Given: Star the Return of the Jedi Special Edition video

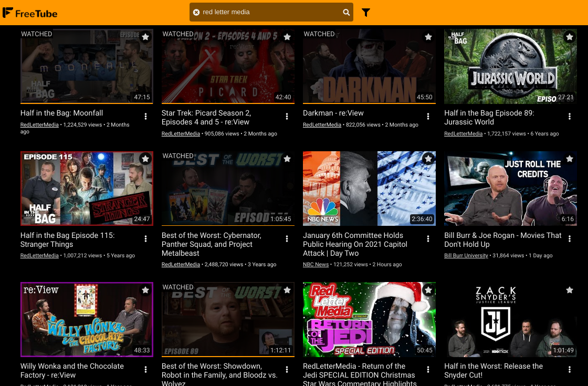Looking at the screenshot, I should click(x=428, y=289).
